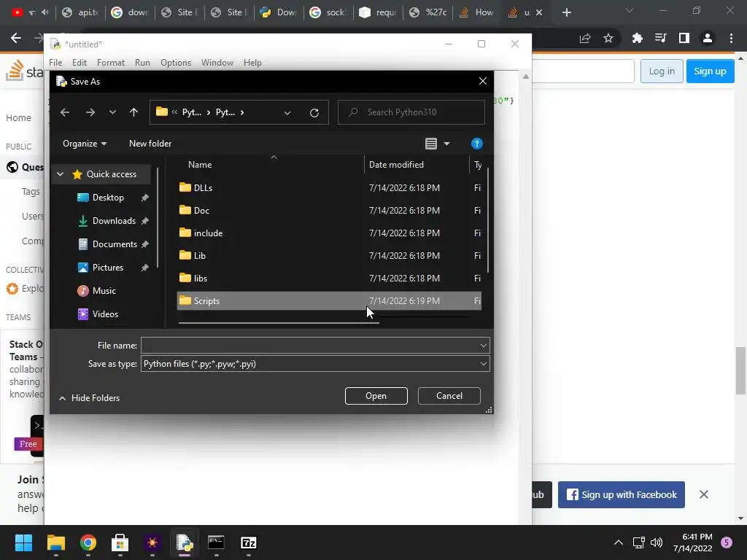Open Chrome profile icon
This screenshot has height=560, width=747.
click(708, 38)
